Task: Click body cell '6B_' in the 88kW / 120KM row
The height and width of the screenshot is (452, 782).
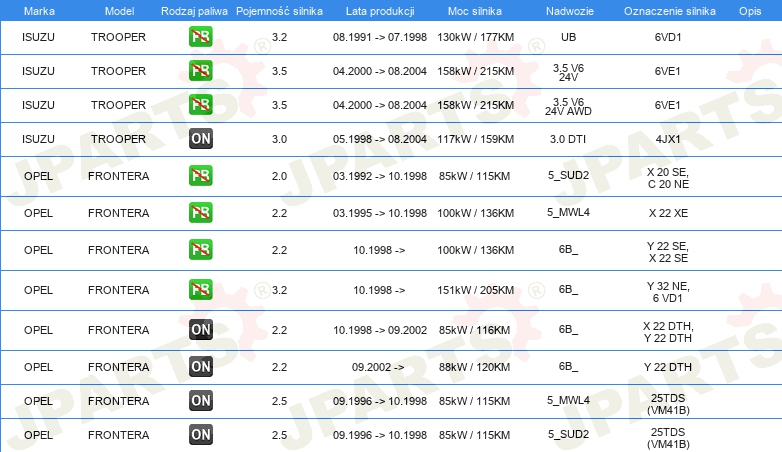Action: (568, 366)
